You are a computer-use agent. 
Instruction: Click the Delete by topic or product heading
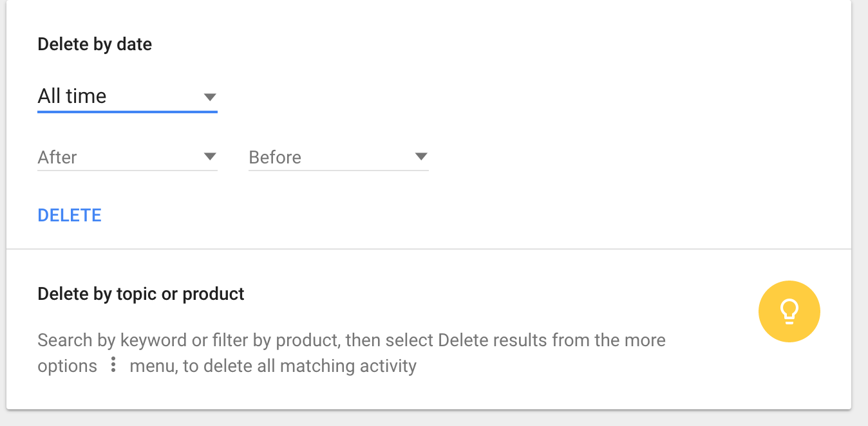pyautogui.click(x=140, y=293)
